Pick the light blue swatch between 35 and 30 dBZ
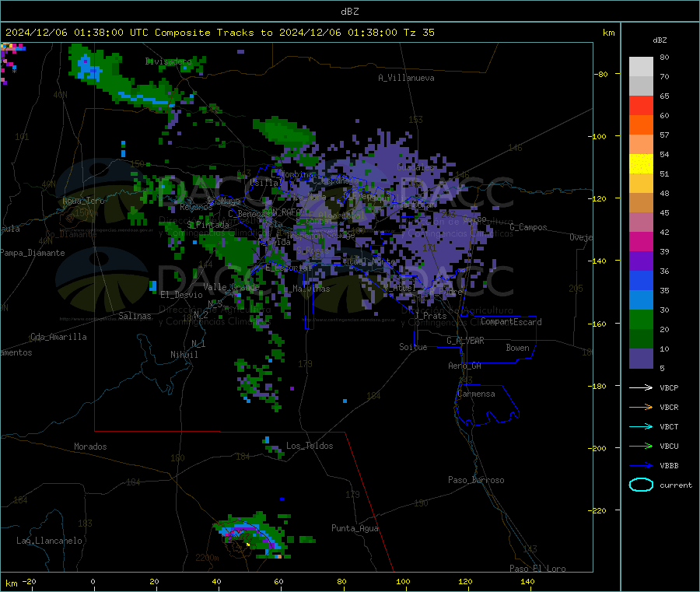This screenshot has width=700, height=592. 641,300
